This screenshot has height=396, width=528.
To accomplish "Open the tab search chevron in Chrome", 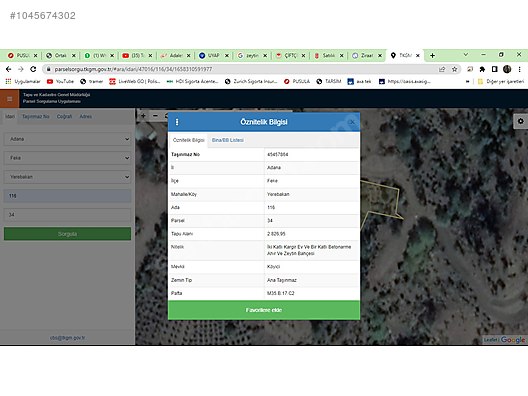I will (x=466, y=55).
